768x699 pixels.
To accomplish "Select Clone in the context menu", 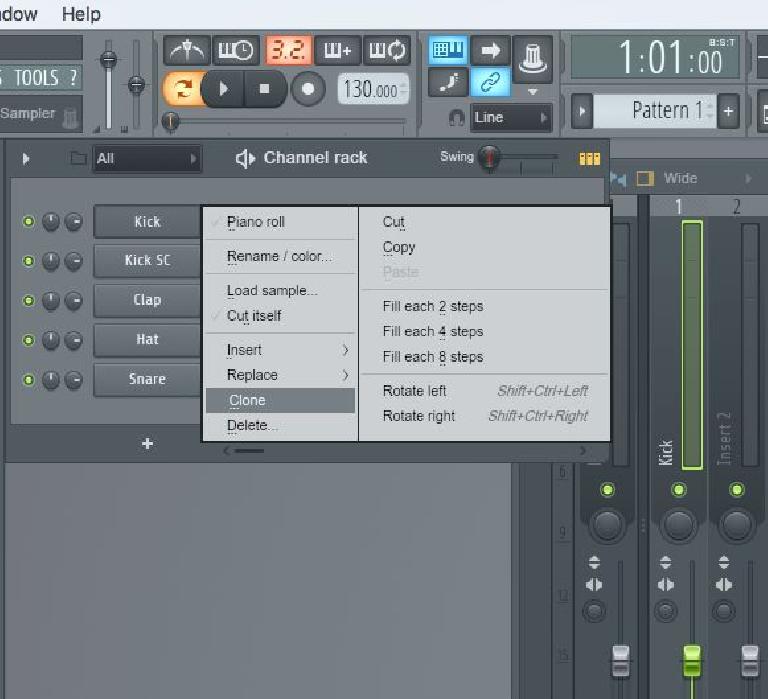I will pos(280,401).
